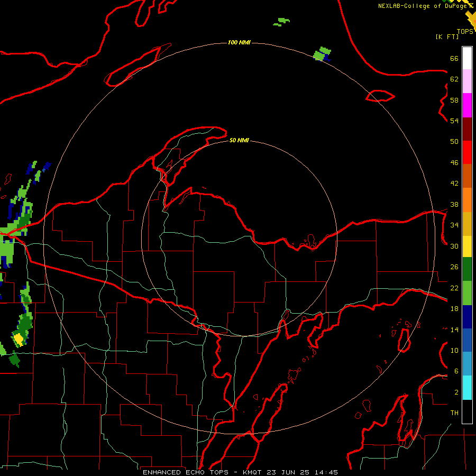The height and width of the screenshot is (476, 476).
Task: Click the 58 value on the legend scale
Action: click(x=454, y=100)
